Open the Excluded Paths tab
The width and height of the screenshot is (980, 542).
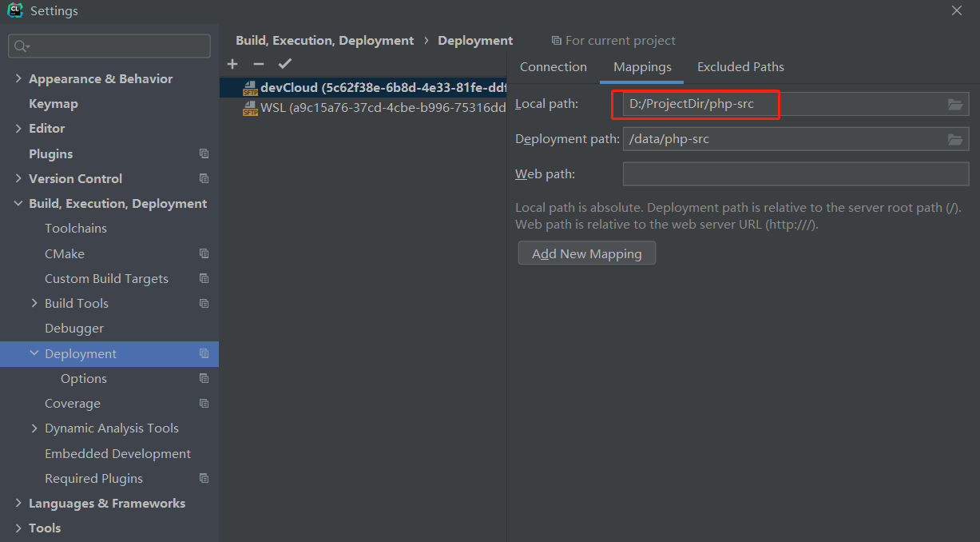pyautogui.click(x=740, y=67)
